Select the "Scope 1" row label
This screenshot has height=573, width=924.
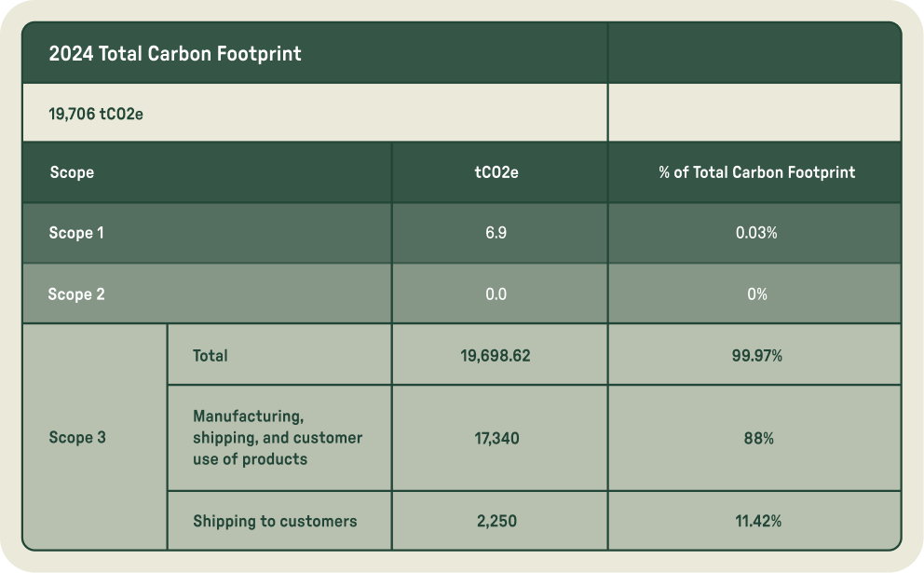[x=76, y=233]
